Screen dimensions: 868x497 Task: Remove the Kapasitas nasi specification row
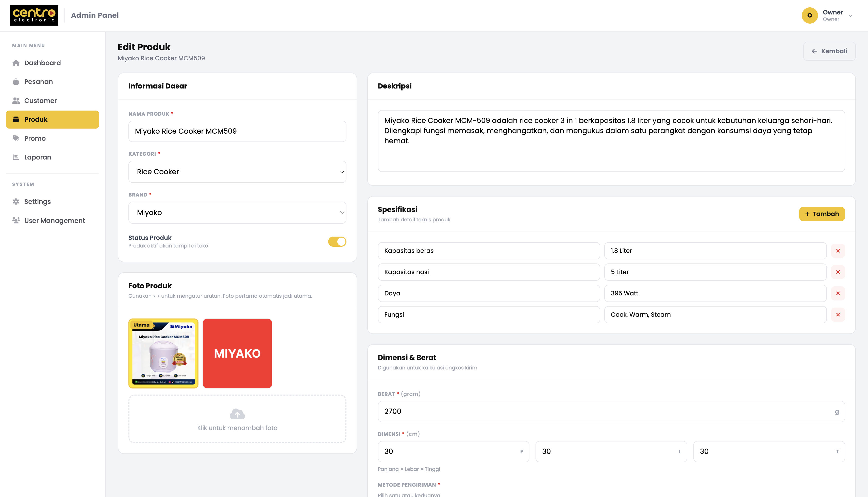click(838, 272)
